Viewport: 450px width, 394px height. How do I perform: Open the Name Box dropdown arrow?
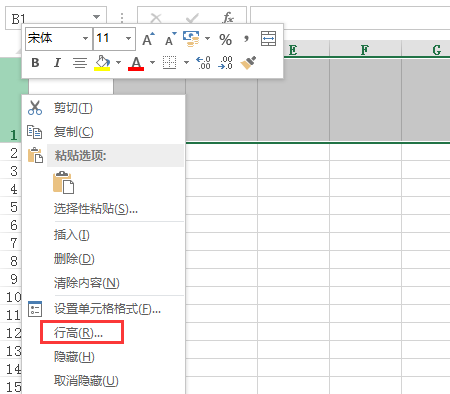coord(96,17)
